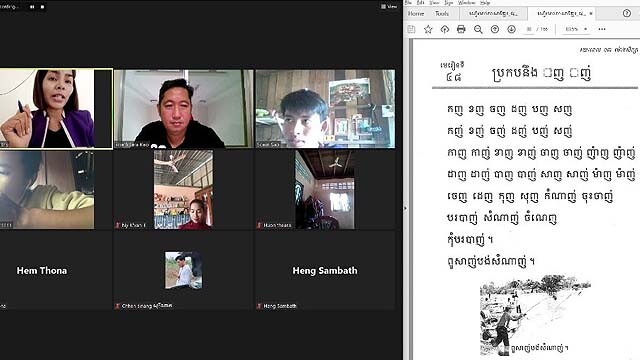This screenshot has height=360, width=640.
Task: Stop the Zoom recording
Action: click(42, 7)
